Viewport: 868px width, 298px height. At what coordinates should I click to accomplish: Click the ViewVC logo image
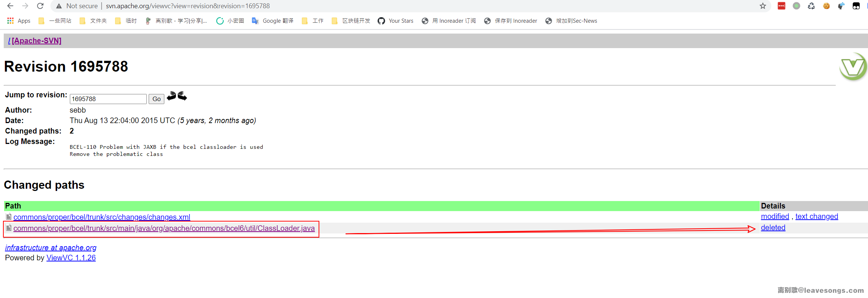pos(853,67)
